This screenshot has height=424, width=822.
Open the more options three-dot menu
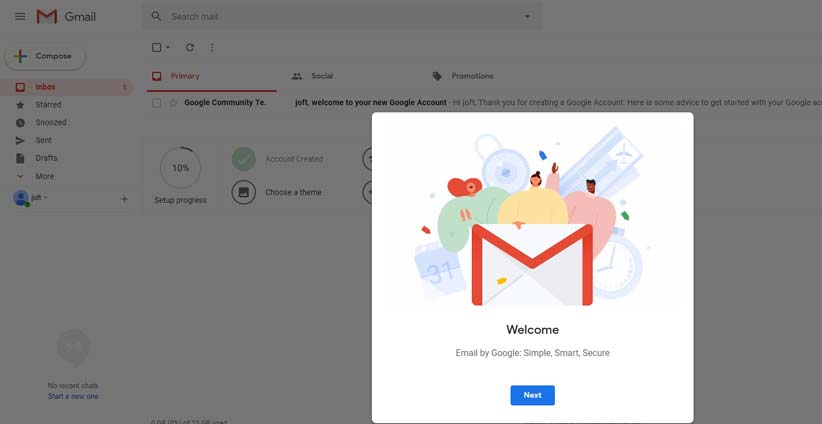tap(212, 48)
